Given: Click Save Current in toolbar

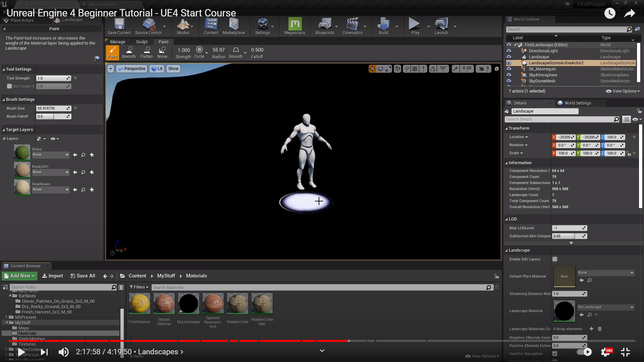Looking at the screenshot, I should point(119,26).
